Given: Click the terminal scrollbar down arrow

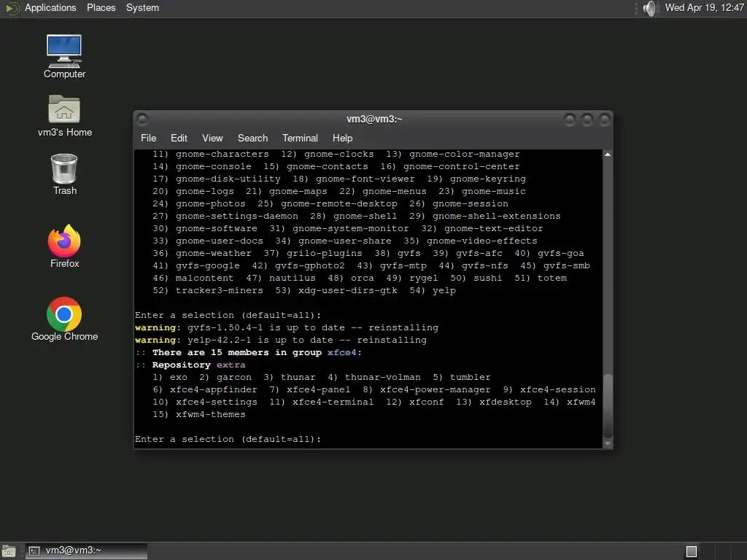Looking at the screenshot, I should (608, 443).
